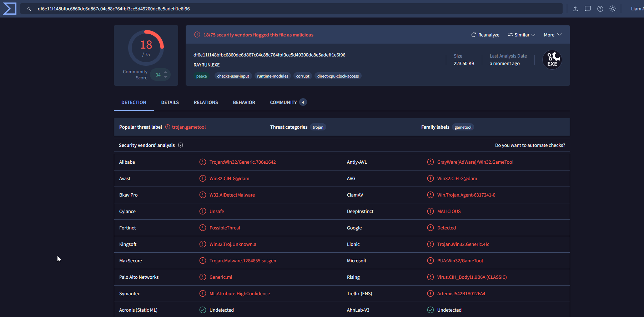Switch to the DETECTION tab
644x317 pixels.
pyautogui.click(x=134, y=102)
